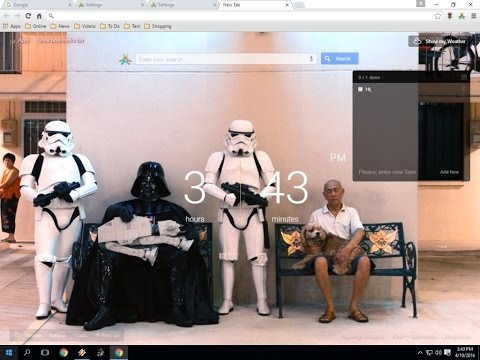The height and width of the screenshot is (360, 480).
Task: Open a new tab with the tab-strip button
Action: point(299,5)
